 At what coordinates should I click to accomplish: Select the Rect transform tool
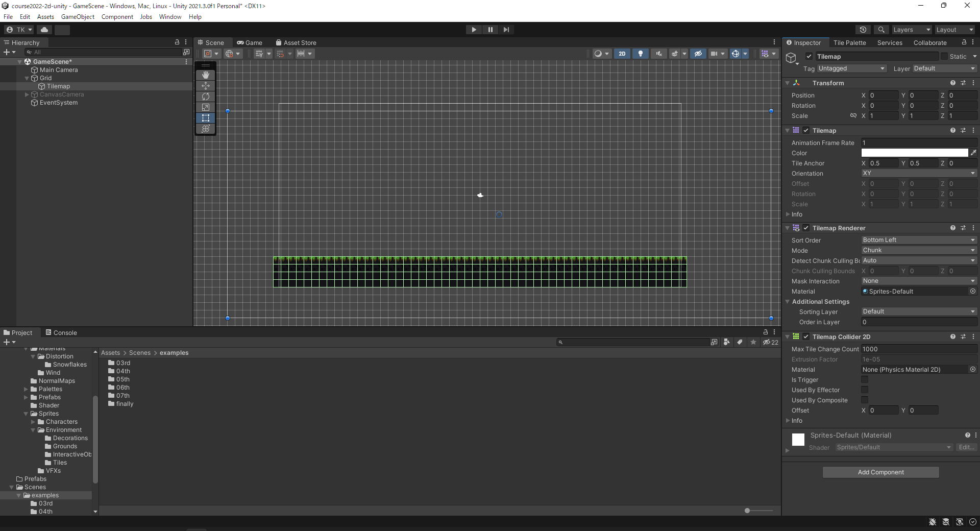[x=206, y=118]
